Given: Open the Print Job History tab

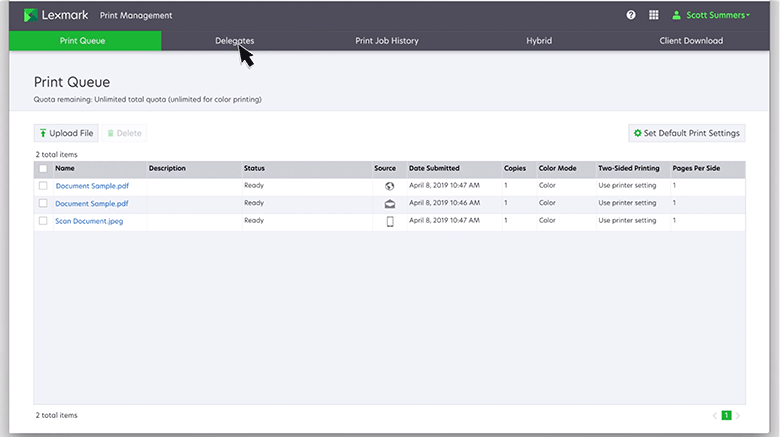Looking at the screenshot, I should coord(387,41).
